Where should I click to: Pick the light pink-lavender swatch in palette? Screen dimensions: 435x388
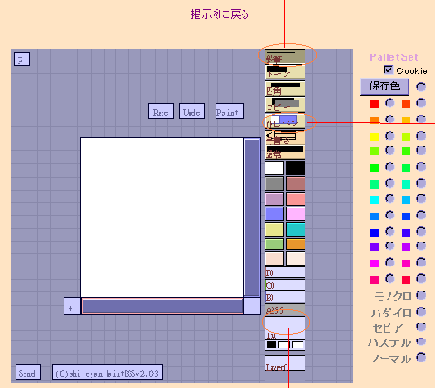(x=295, y=214)
